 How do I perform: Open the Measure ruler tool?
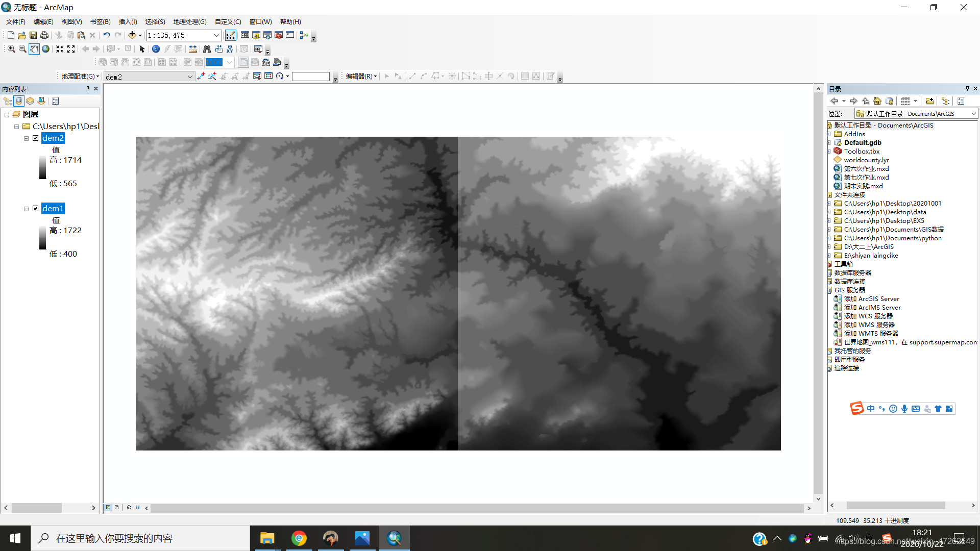(x=193, y=49)
